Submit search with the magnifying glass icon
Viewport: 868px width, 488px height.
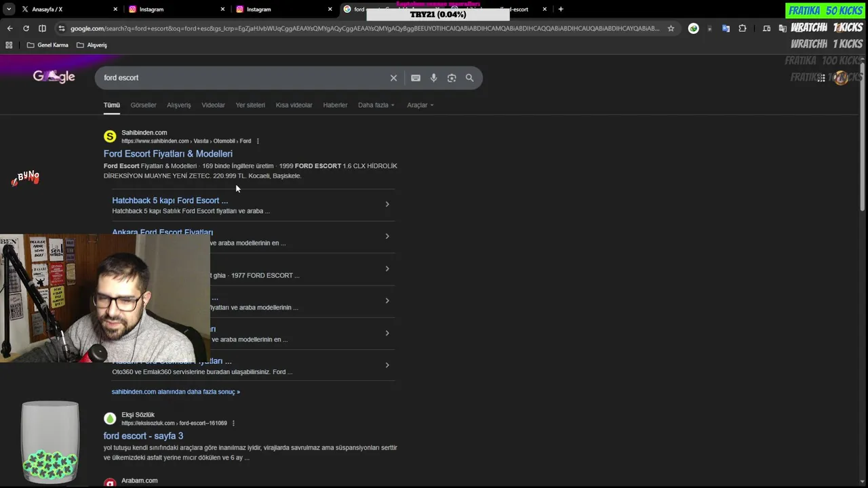469,78
